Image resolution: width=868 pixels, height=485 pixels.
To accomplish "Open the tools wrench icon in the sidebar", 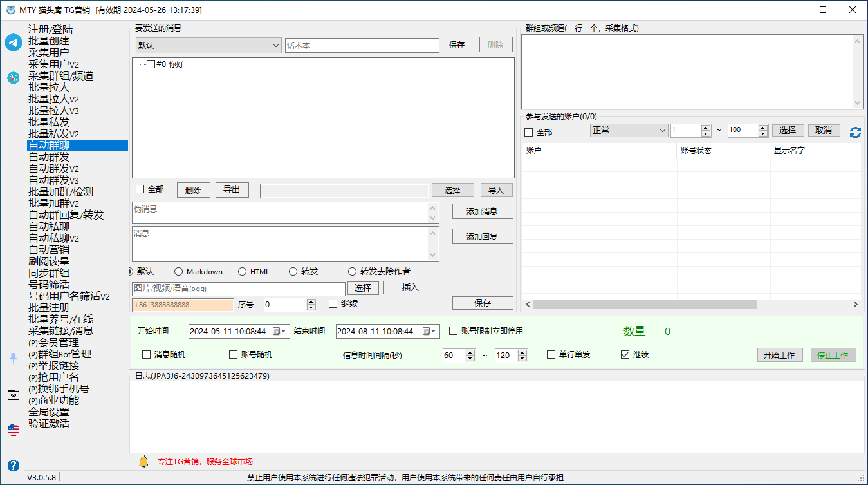I will (14, 78).
